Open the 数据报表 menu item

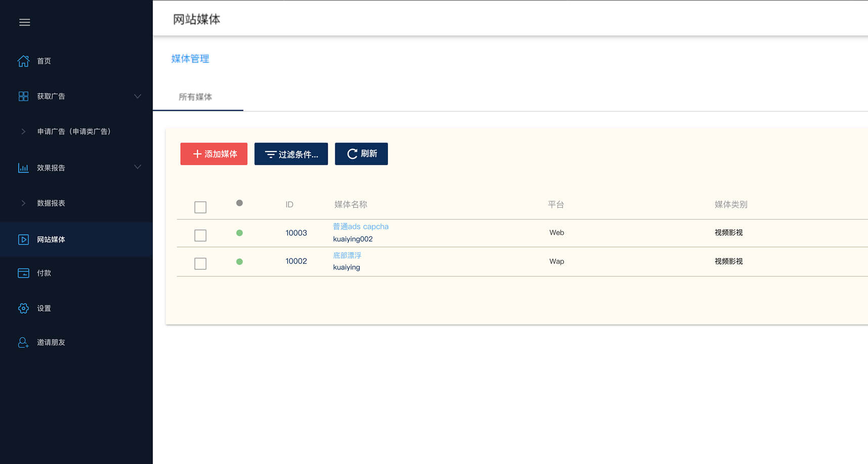(51, 203)
